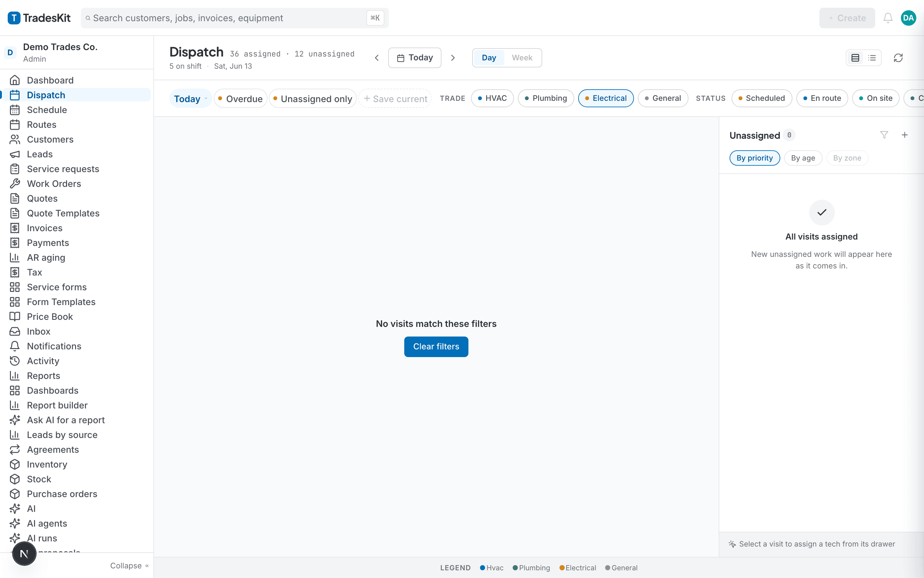
Task: Toggle the En route status filter
Action: pyautogui.click(x=822, y=98)
